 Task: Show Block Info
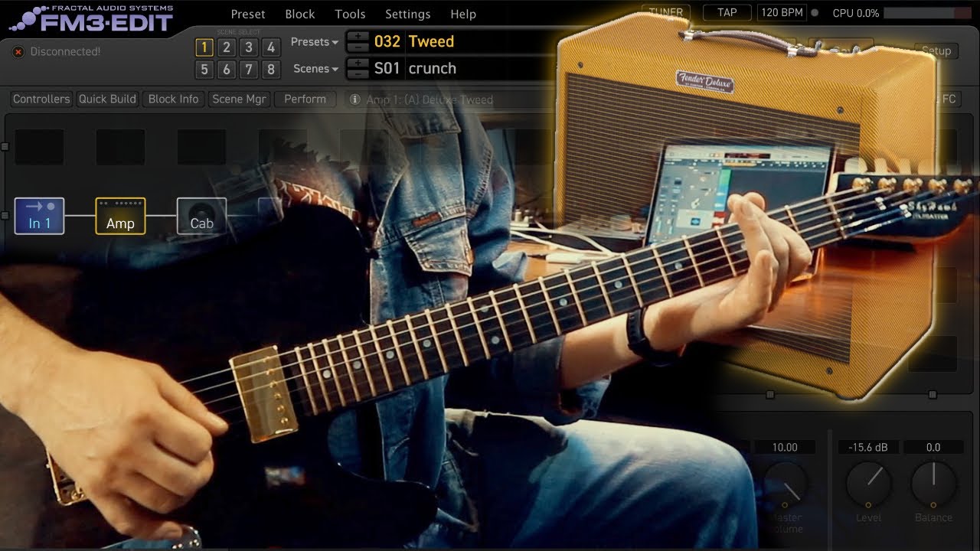tap(173, 99)
